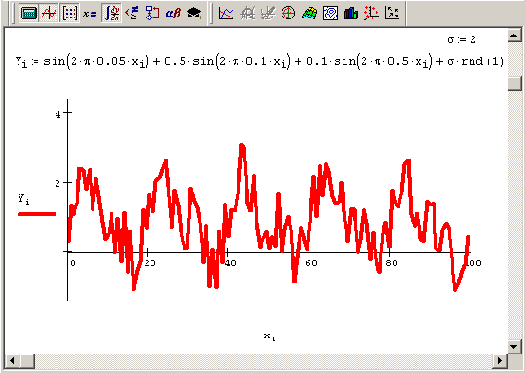Click the σ·rnd(1) noise term
The height and width of the screenshot is (373, 526).
click(x=475, y=61)
